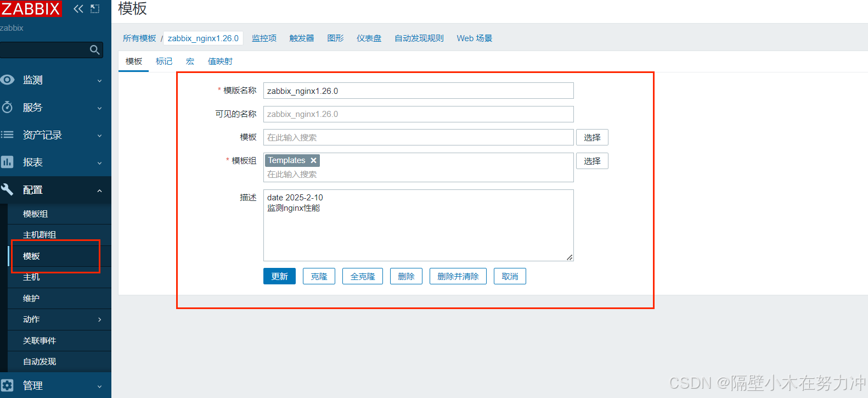Click the 更新 button

279,276
